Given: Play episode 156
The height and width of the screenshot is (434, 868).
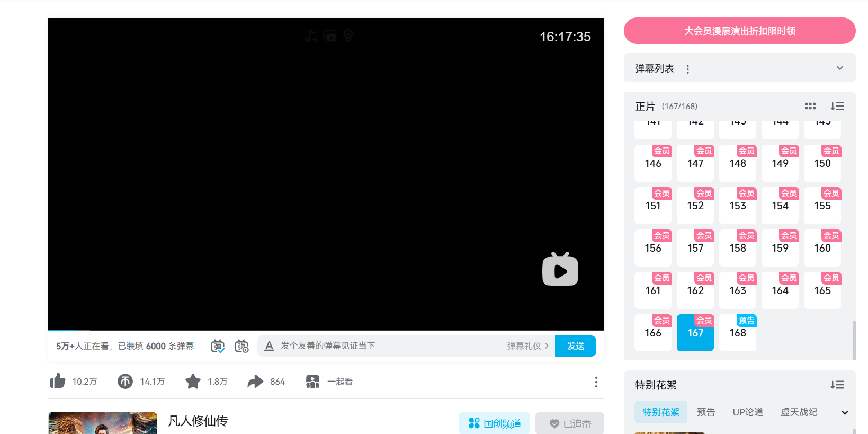Looking at the screenshot, I should click(x=653, y=248).
